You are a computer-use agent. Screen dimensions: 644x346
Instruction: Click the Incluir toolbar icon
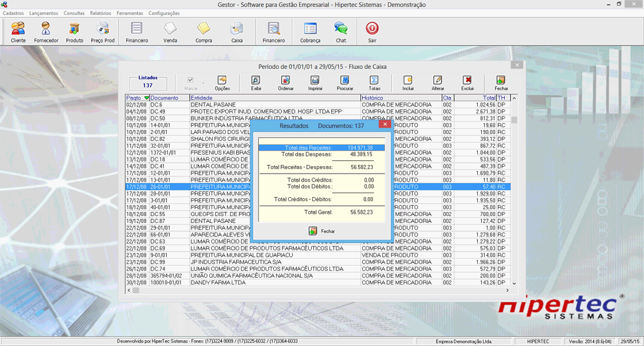pos(408,83)
